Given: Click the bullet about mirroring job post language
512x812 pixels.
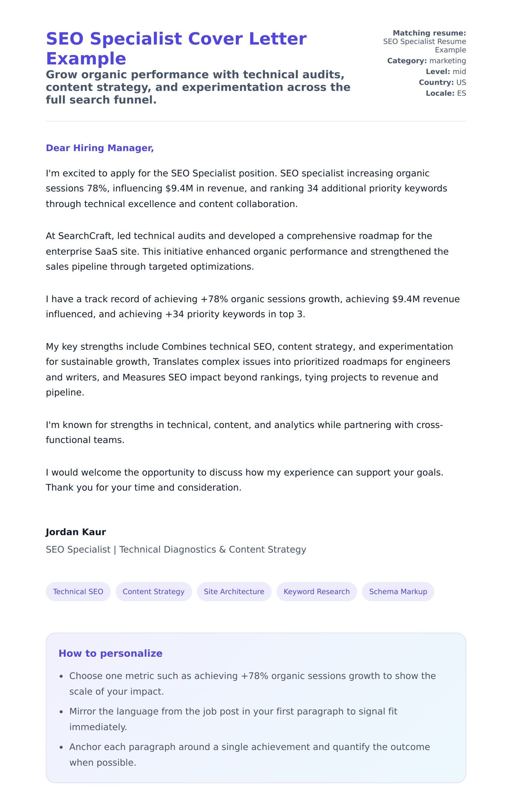Looking at the screenshot, I should coord(233,719).
